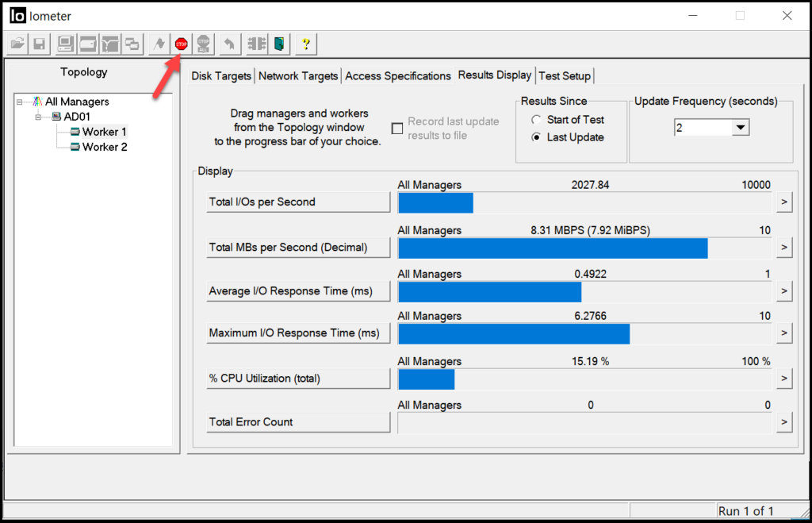812x523 pixels.
Task: Enable Record last update results to file
Action: (x=396, y=128)
